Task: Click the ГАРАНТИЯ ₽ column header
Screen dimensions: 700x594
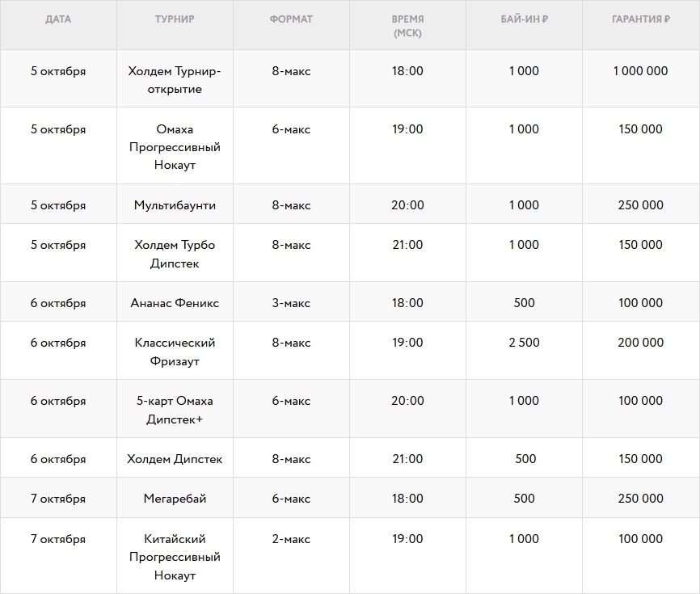Action: (x=640, y=19)
